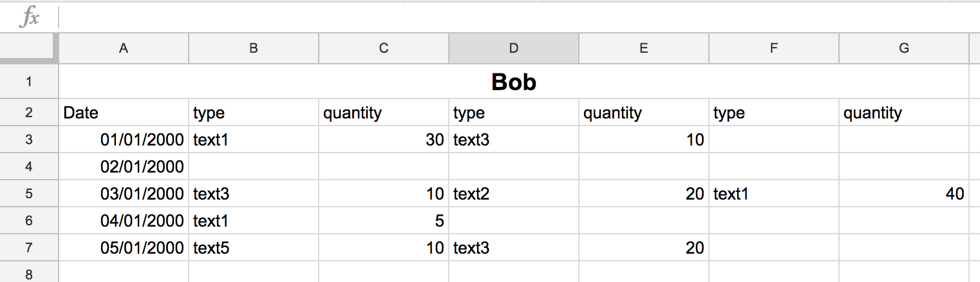Select row 8 header
The height and width of the screenshot is (282, 980).
click(29, 274)
